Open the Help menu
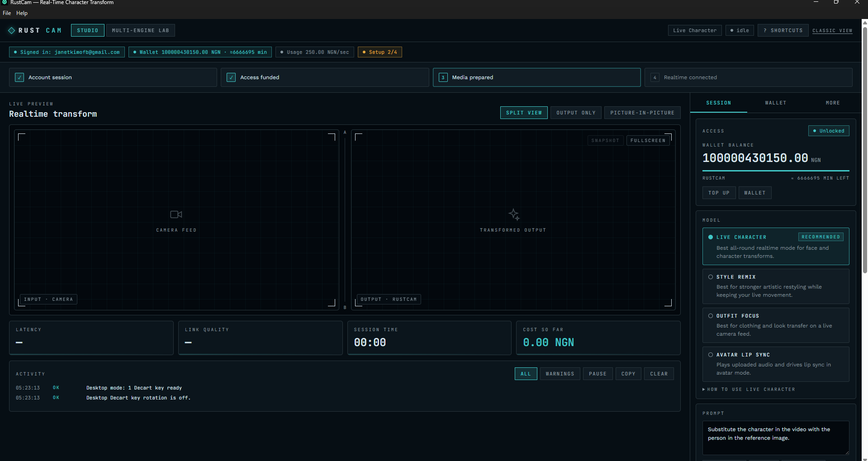Viewport: 868px width, 461px height. click(x=22, y=13)
